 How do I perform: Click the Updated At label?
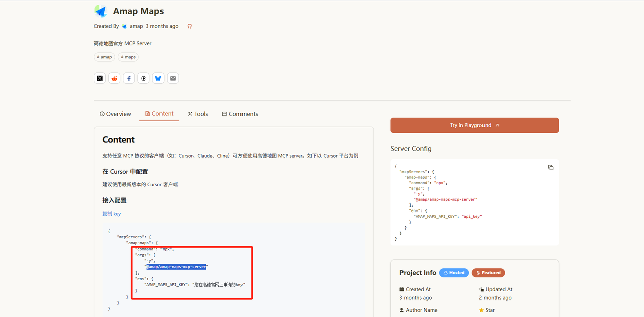click(x=499, y=289)
